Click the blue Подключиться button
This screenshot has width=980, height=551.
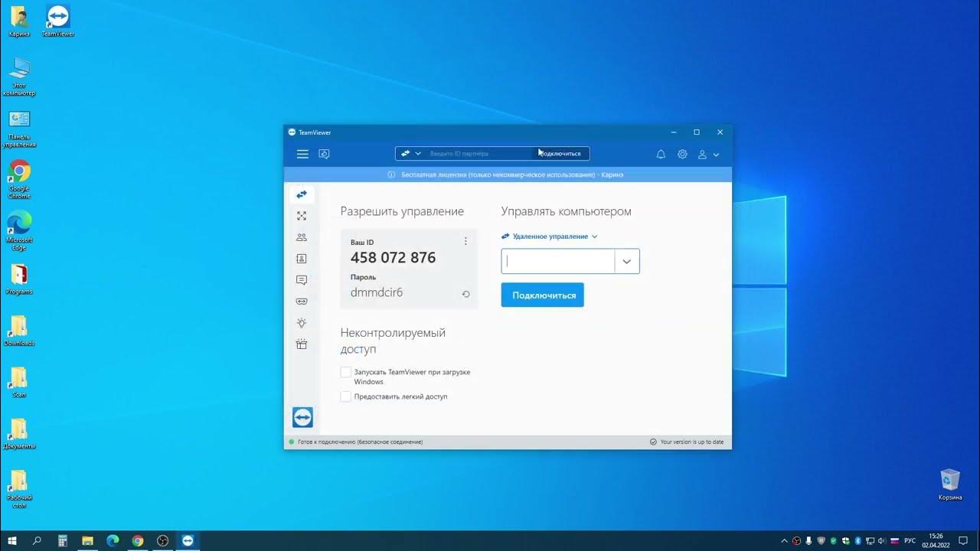click(543, 295)
